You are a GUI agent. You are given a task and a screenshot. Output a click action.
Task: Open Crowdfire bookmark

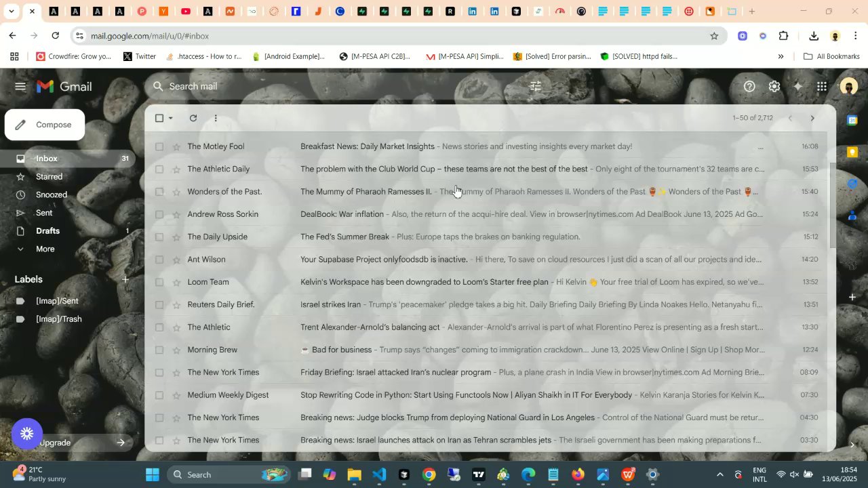tap(74, 56)
